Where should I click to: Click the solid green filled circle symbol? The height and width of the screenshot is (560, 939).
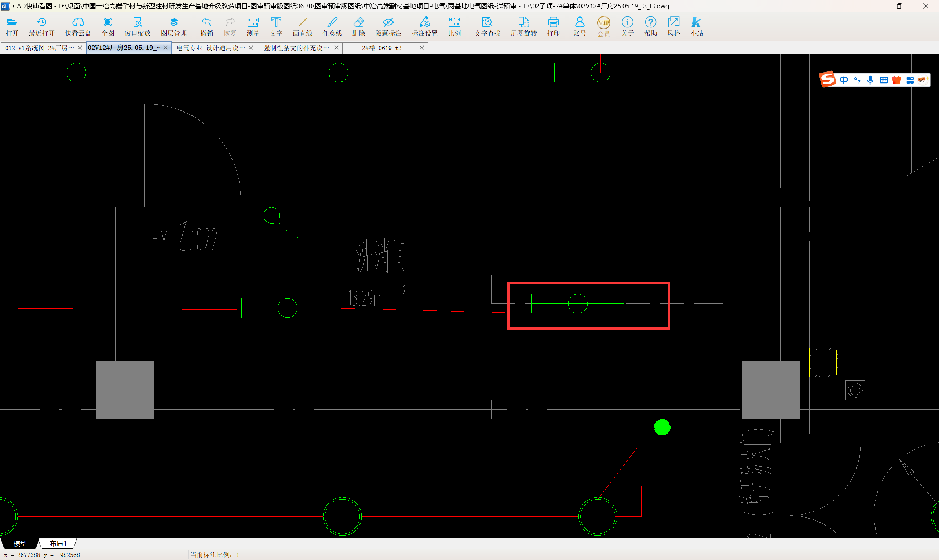(662, 427)
